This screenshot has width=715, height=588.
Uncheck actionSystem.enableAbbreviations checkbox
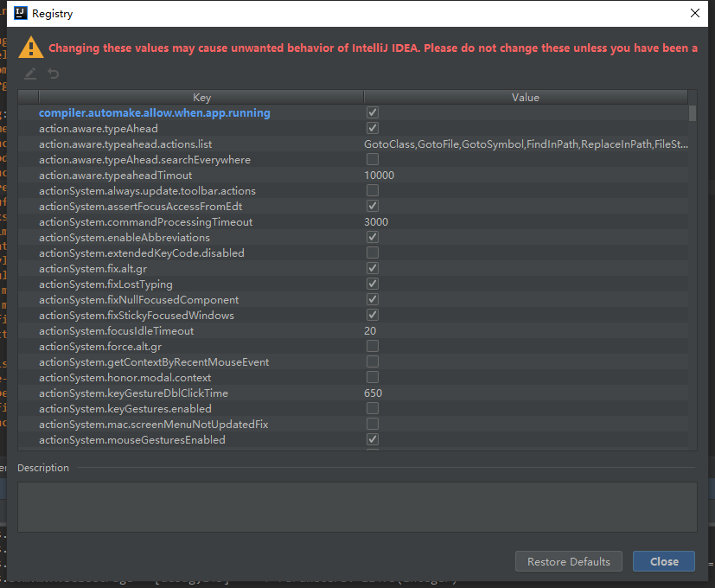pyautogui.click(x=373, y=237)
